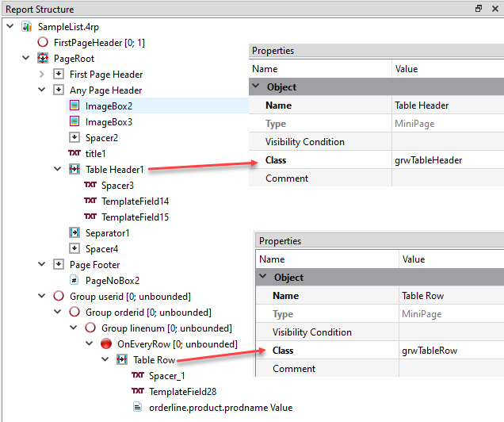Collapse the Table Header1 node
This screenshot has width=504, height=422.
pos(58,169)
